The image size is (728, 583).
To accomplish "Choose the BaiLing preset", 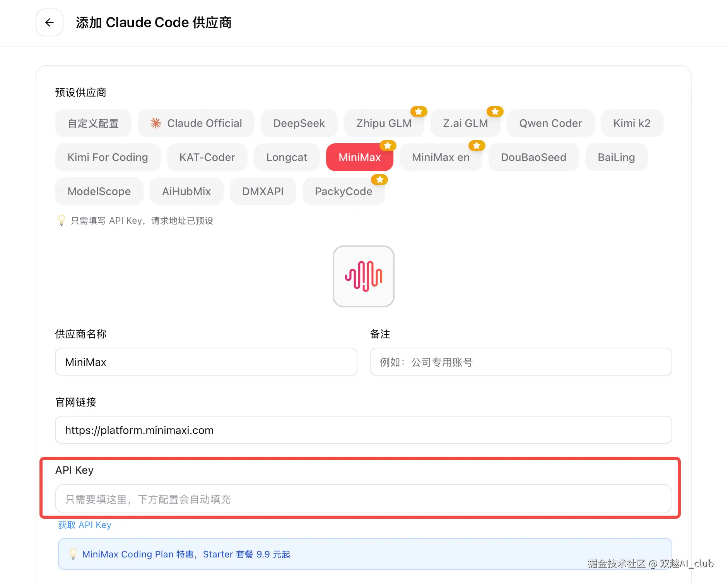I will [616, 157].
